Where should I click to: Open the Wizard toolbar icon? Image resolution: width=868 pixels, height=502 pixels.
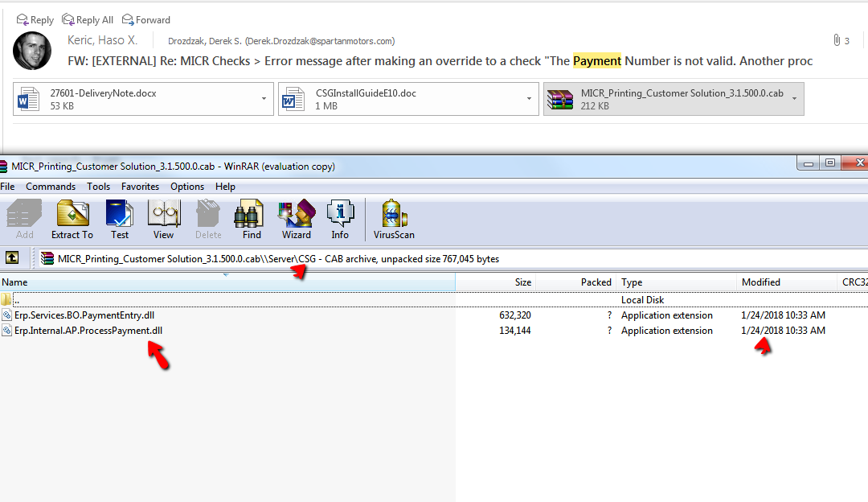tap(296, 220)
